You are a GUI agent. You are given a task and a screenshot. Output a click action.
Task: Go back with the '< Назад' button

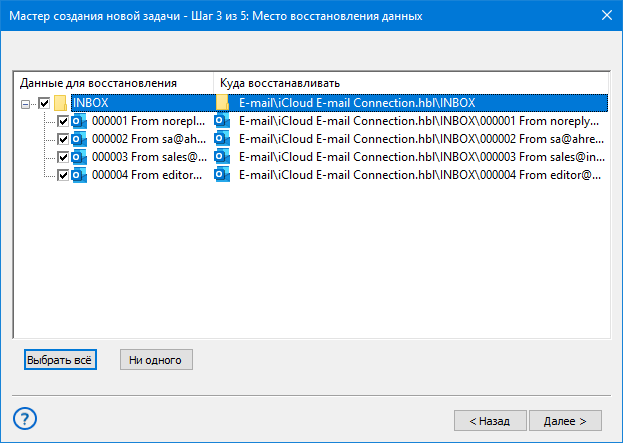tap(490, 421)
